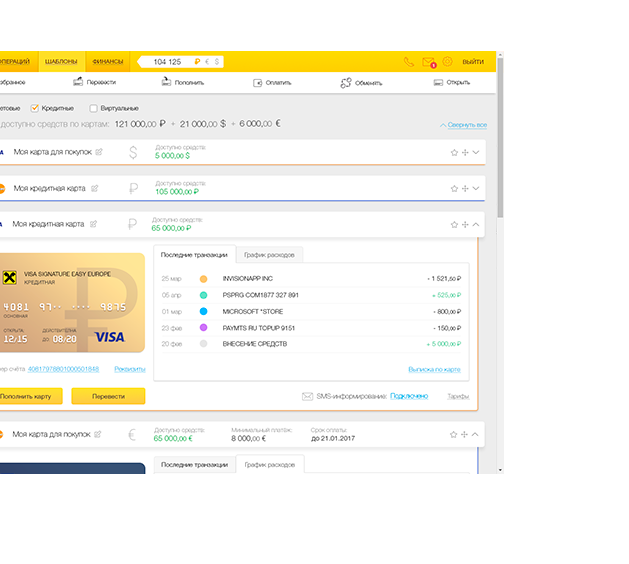This screenshot has height=564, width=629.
Task: Click the orange dot beside INVISIONAPP INC
Action: 203,279
